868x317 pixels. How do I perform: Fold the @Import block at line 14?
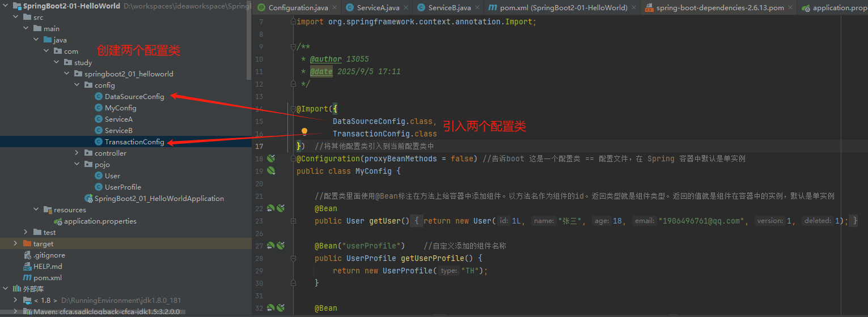pos(292,109)
